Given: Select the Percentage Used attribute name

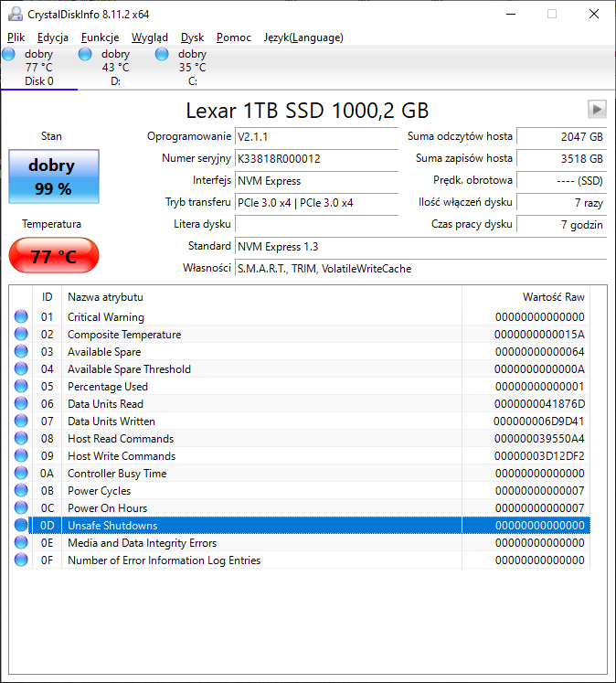Looking at the screenshot, I should 108,387.
